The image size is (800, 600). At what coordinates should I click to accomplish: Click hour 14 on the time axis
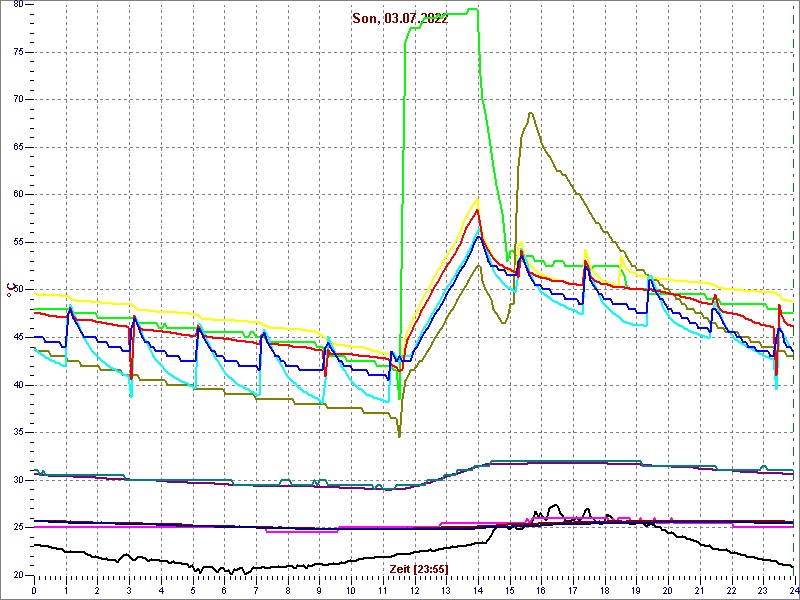[x=478, y=591]
